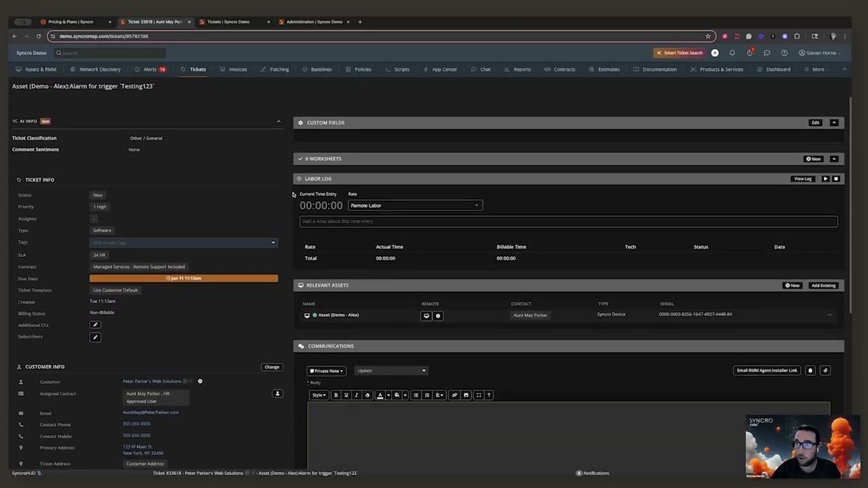Viewport: 868px width, 488px height.
Task: Insert a picture in editor
Action: point(466,395)
